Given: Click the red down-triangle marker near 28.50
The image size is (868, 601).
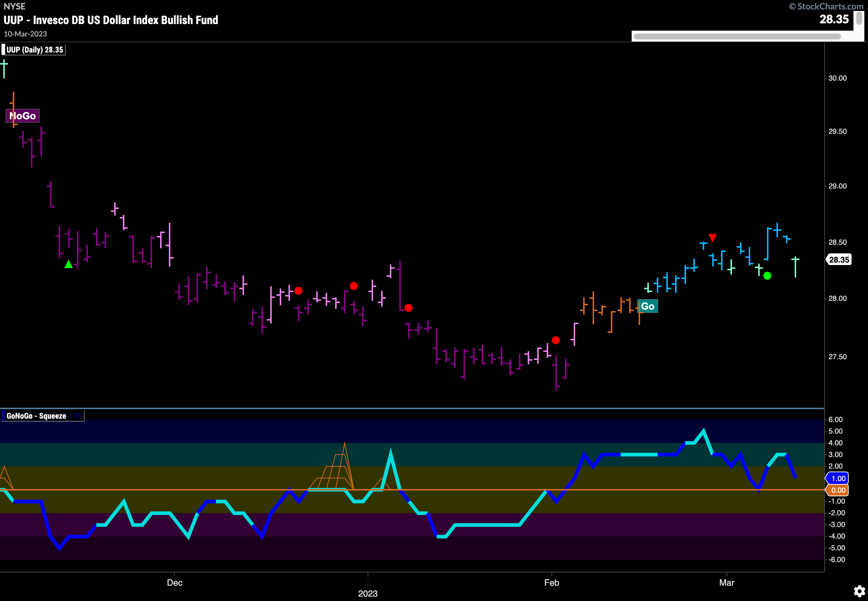Looking at the screenshot, I should tap(713, 238).
